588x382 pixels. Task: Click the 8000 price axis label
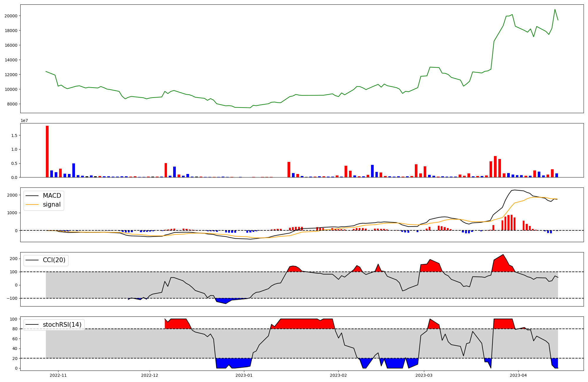[x=12, y=104]
